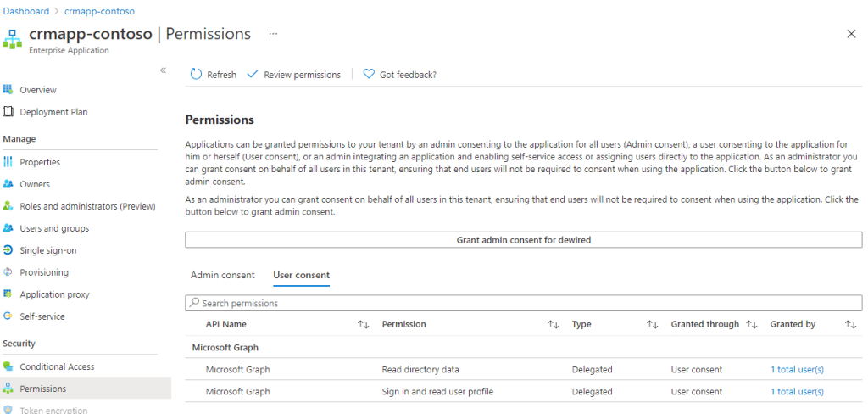
Task: Collapse the left sidebar with chevron
Action: [x=163, y=70]
